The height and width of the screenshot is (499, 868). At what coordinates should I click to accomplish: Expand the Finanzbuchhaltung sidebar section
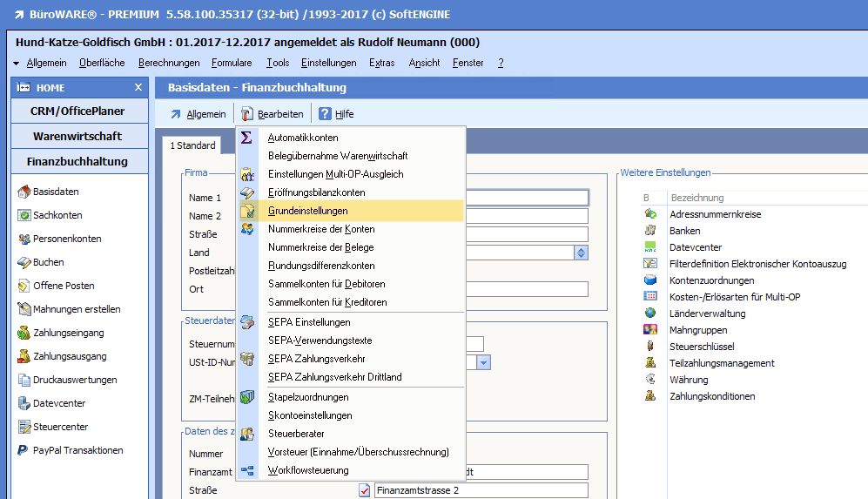[x=77, y=161]
